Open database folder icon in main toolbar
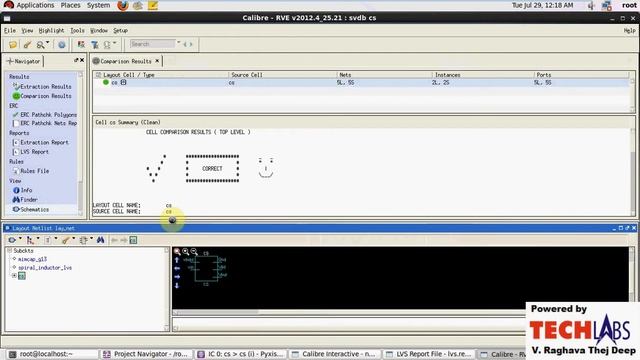 click(x=13, y=44)
